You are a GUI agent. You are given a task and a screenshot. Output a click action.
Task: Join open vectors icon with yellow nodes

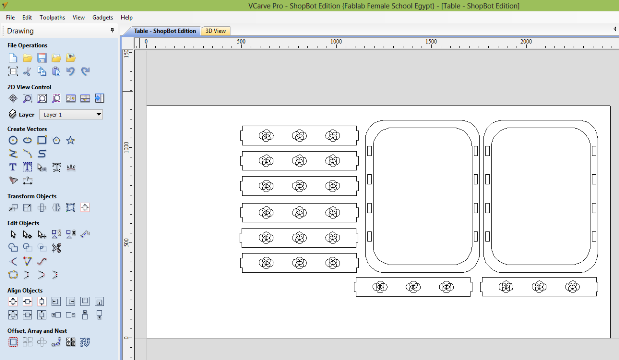tap(13, 274)
